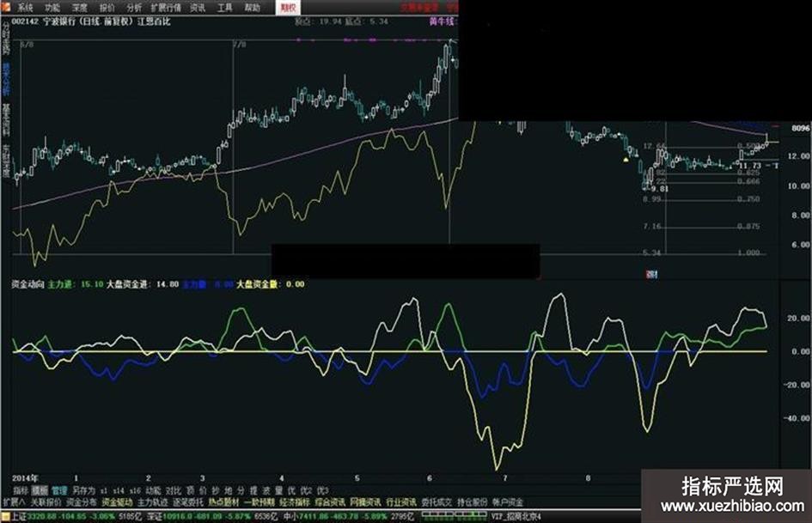812x523 pixels.
Task: Click the 9.81 low price marker
Action: coord(659,188)
